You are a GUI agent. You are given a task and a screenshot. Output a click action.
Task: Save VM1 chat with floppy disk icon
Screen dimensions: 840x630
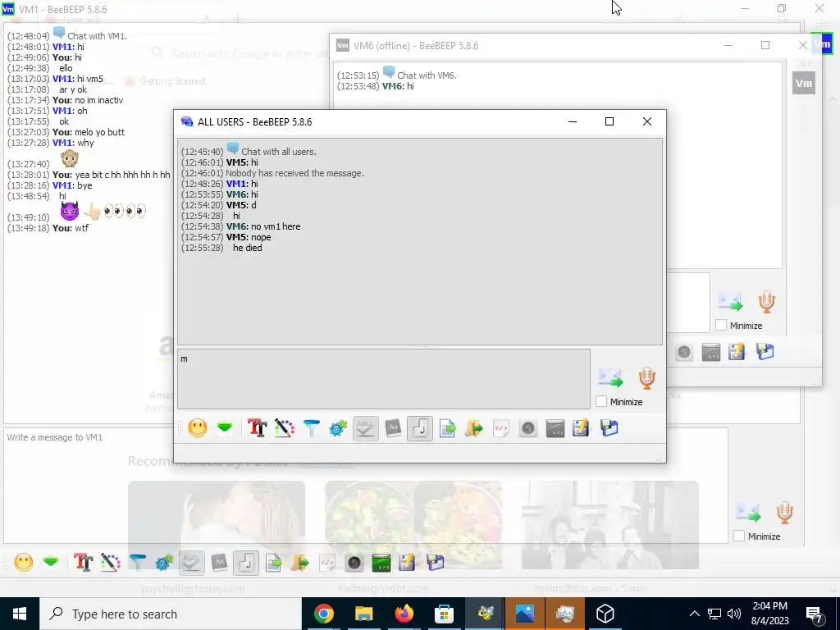point(436,563)
